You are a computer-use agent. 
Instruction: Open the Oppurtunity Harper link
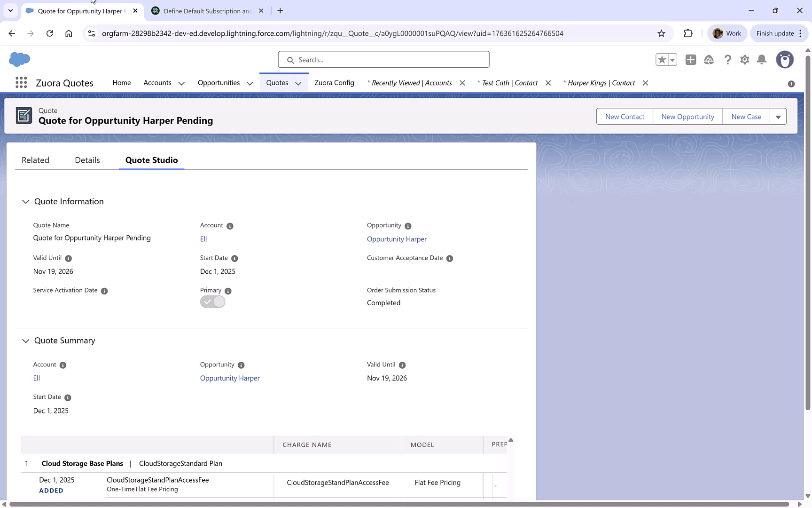[397, 239]
